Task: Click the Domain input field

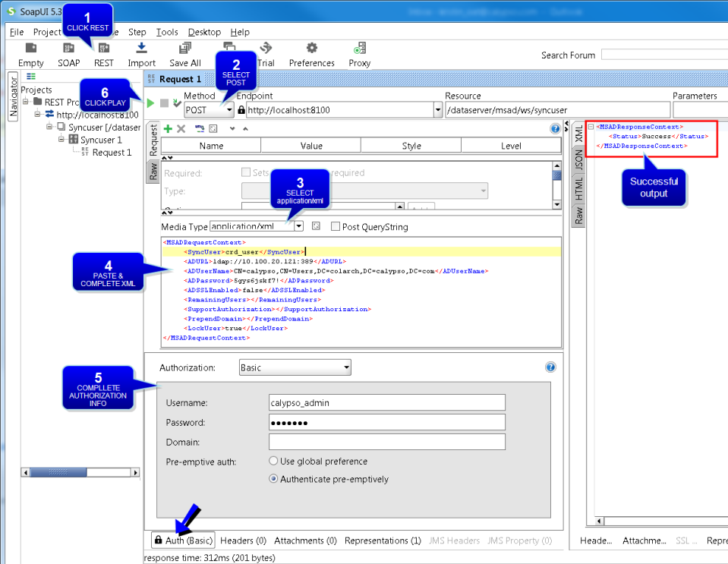Action: (x=386, y=442)
